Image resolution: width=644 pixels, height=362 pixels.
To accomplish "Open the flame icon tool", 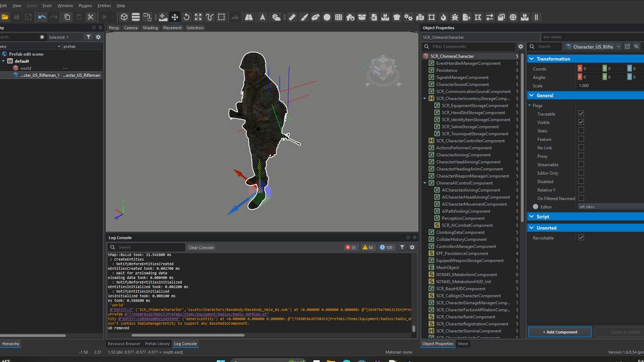I will (443, 17).
